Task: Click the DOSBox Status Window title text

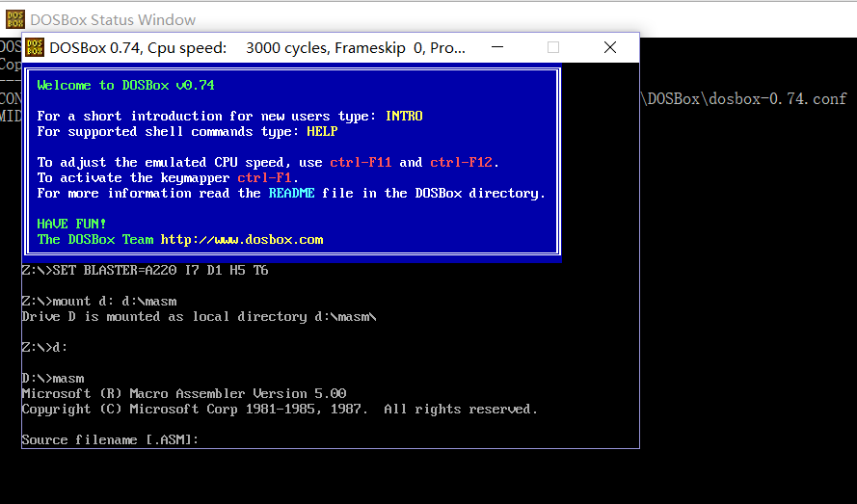Action: click(113, 19)
